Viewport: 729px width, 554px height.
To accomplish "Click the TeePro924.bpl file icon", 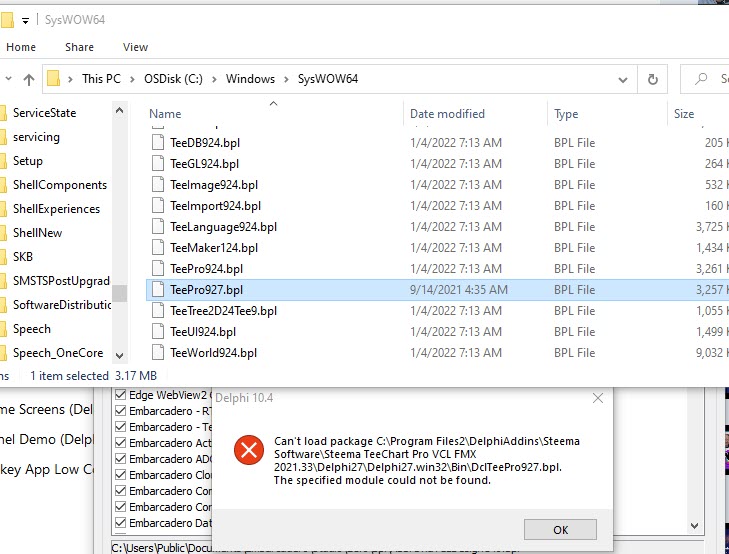I will (x=158, y=268).
